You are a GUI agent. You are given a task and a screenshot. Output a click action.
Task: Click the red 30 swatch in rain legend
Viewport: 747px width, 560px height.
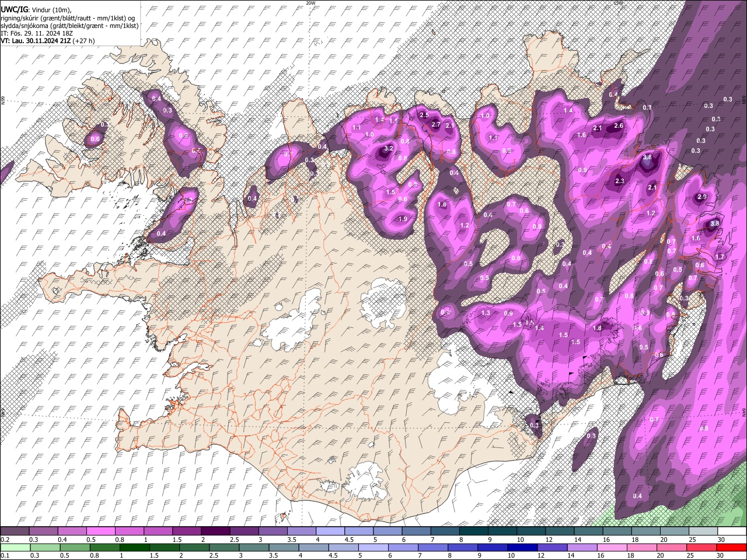coord(731,548)
